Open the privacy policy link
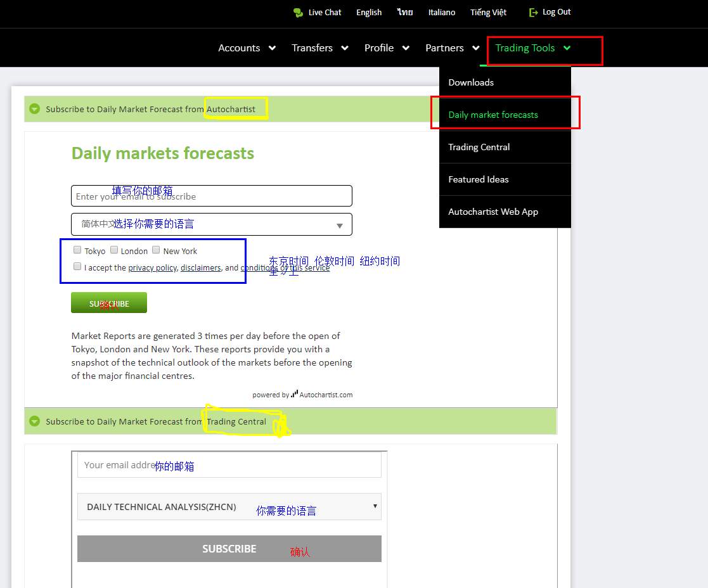This screenshot has width=708, height=588. (153, 267)
